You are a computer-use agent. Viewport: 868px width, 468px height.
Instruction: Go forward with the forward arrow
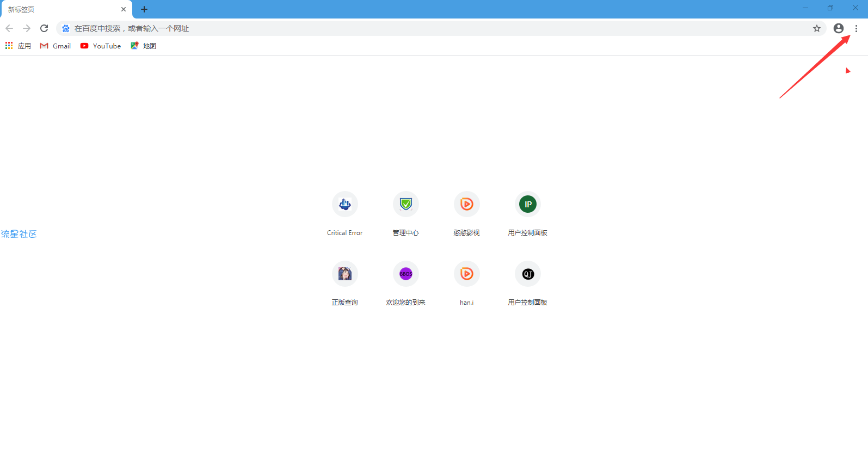click(27, 28)
